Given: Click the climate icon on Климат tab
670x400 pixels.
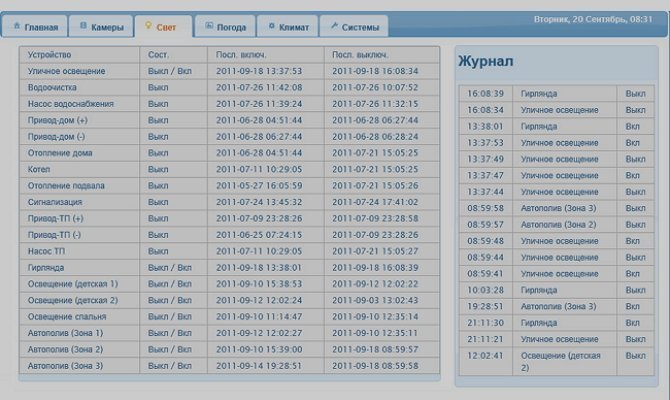Looking at the screenshot, I should click(x=271, y=27).
